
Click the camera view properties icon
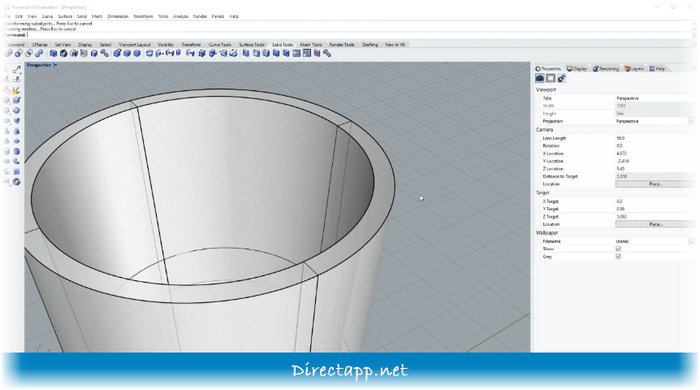540,78
